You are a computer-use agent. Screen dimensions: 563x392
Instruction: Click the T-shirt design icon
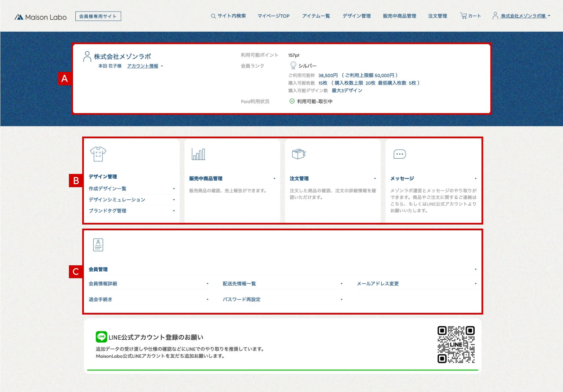(x=98, y=154)
